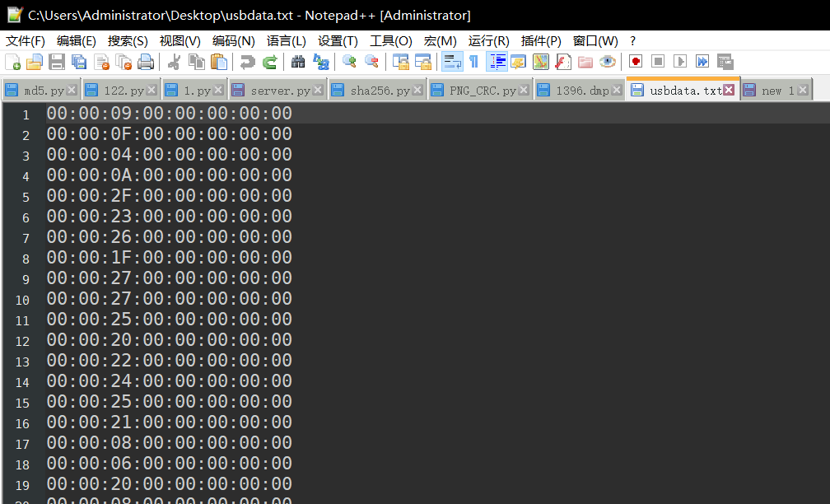
Task: Expand the 编码(N) encoding menu
Action: [x=233, y=41]
